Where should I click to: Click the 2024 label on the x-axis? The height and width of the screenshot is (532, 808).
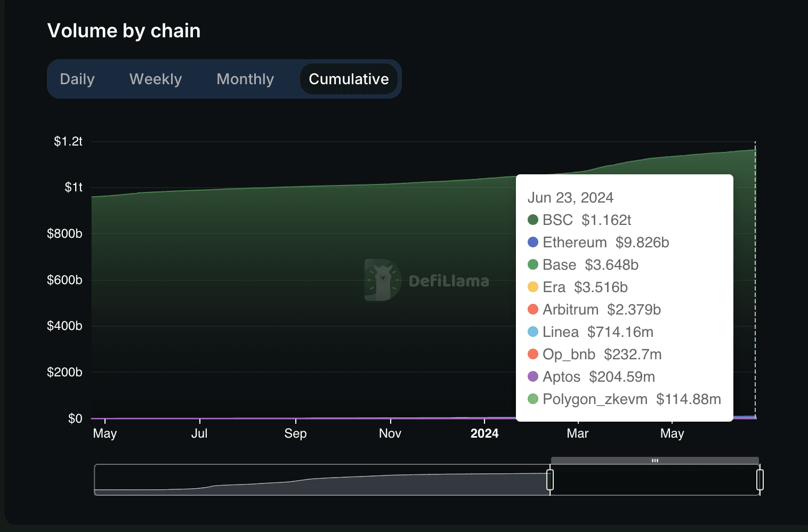pyautogui.click(x=484, y=433)
